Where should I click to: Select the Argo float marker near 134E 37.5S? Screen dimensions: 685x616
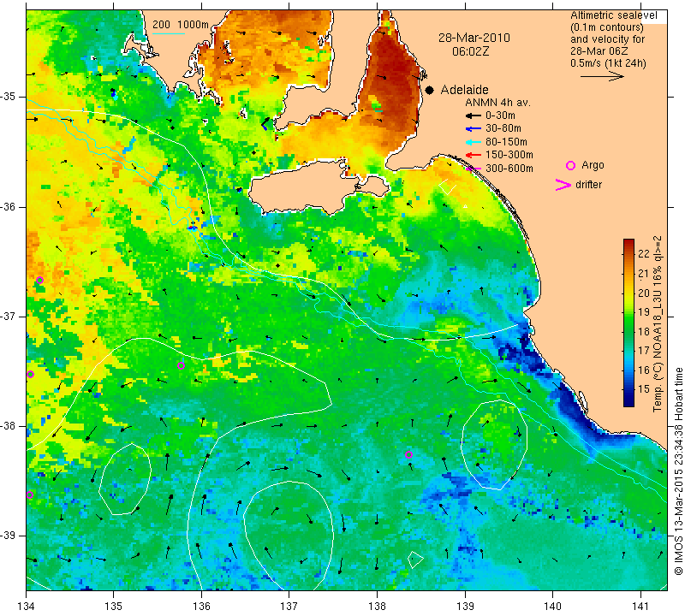(30, 374)
